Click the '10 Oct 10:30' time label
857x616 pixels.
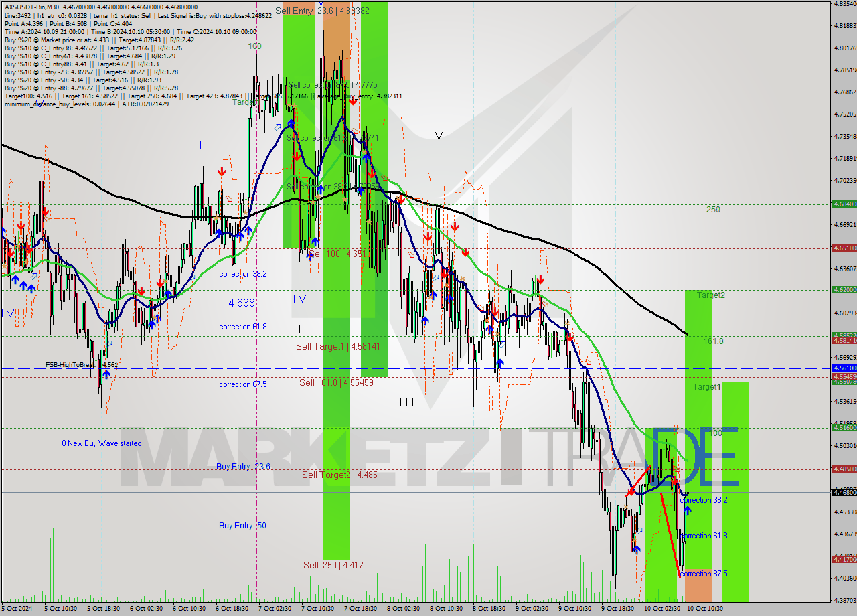[x=704, y=609]
